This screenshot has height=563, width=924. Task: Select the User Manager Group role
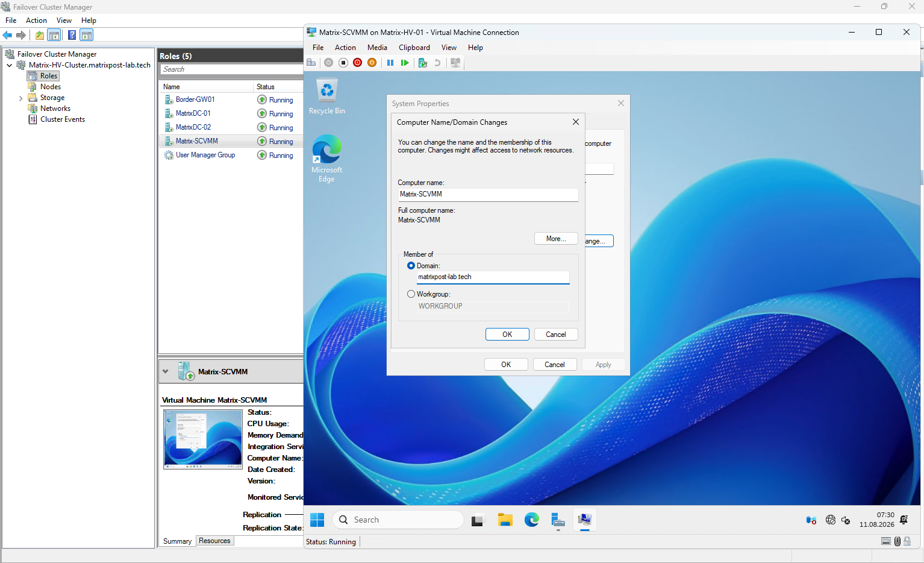[232, 155]
